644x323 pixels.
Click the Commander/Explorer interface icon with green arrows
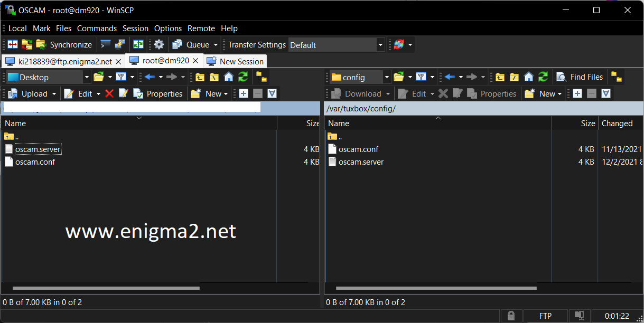click(x=138, y=45)
